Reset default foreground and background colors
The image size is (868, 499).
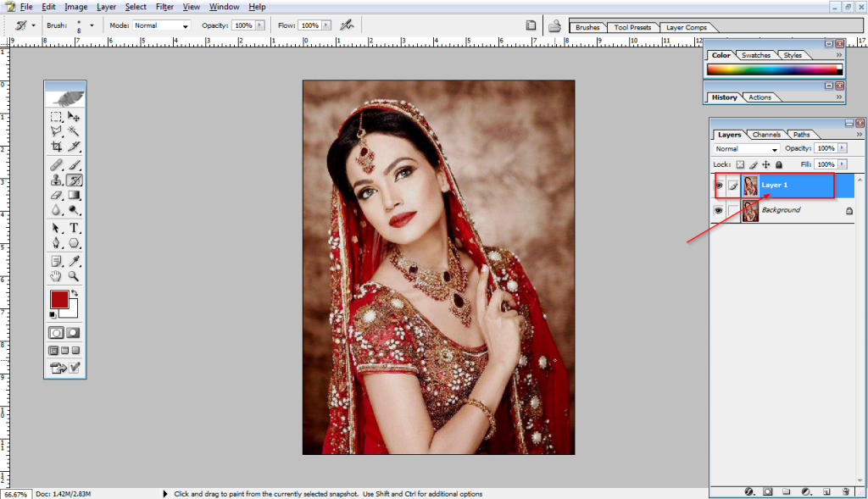point(53,315)
